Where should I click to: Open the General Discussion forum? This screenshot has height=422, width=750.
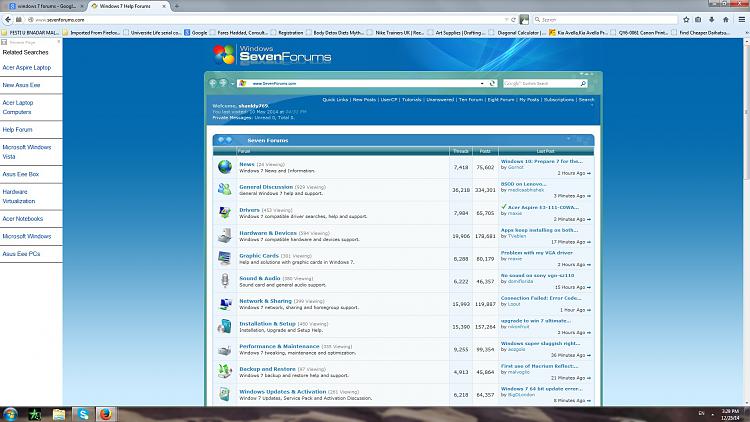(266, 187)
